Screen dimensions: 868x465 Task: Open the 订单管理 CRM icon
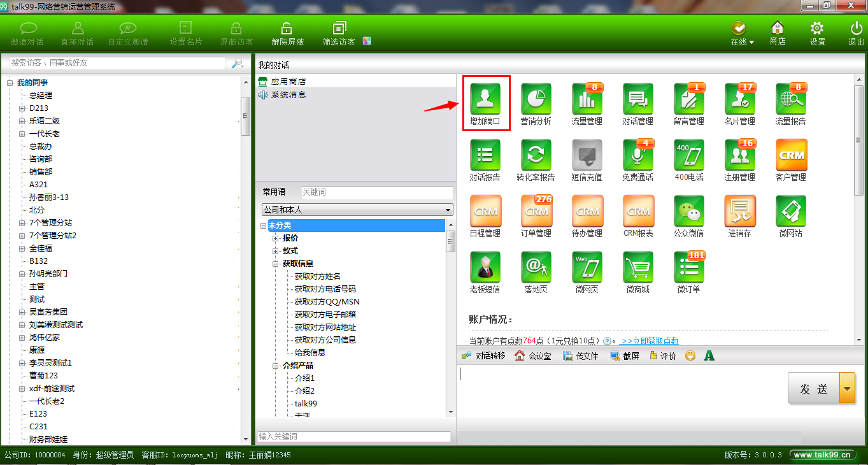click(x=536, y=211)
